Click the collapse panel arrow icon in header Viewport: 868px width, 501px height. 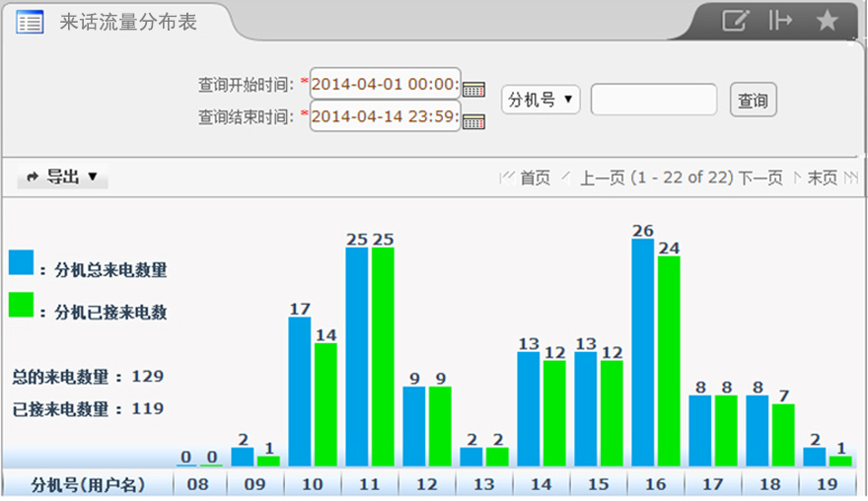click(780, 21)
